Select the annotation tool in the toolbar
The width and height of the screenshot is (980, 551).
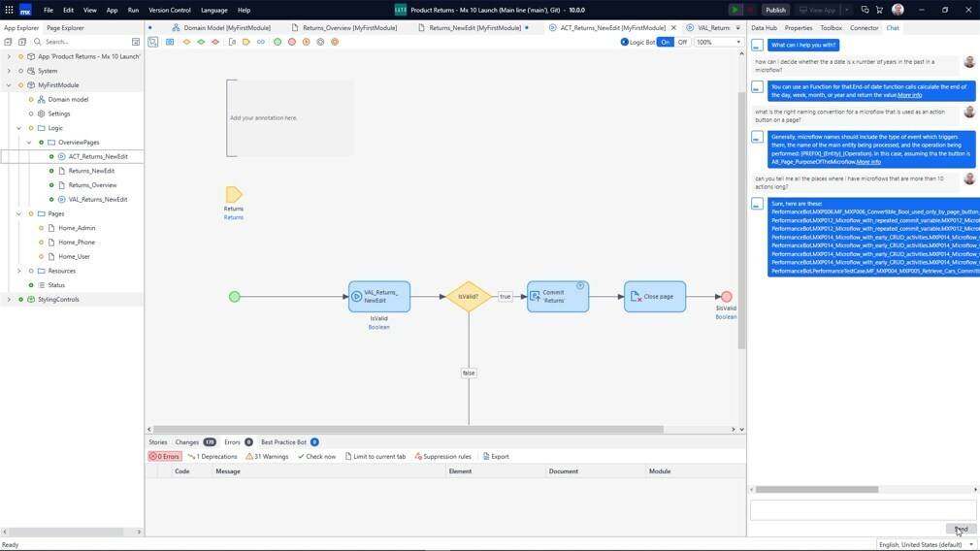tap(232, 42)
